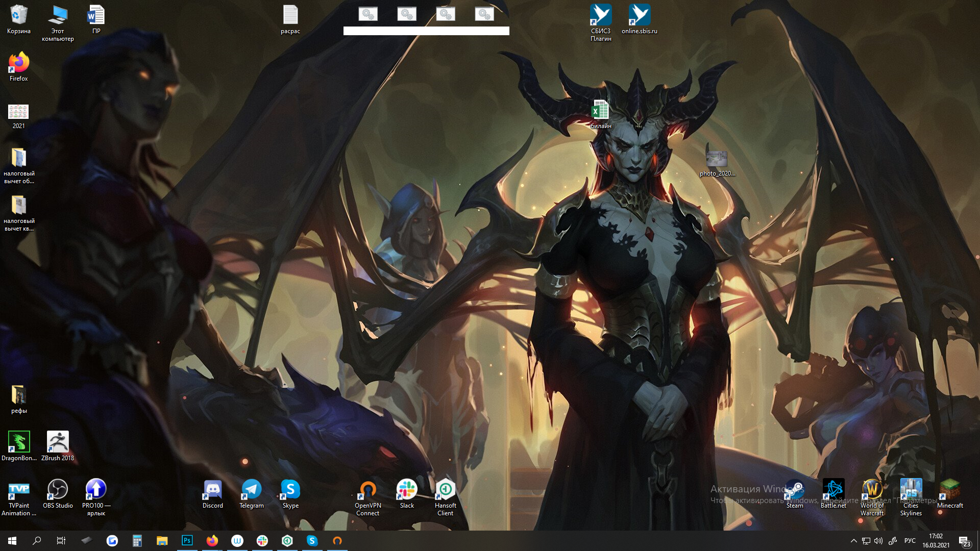Select the налоговый вычет об... folder
The image size is (980, 551).
click(x=19, y=165)
